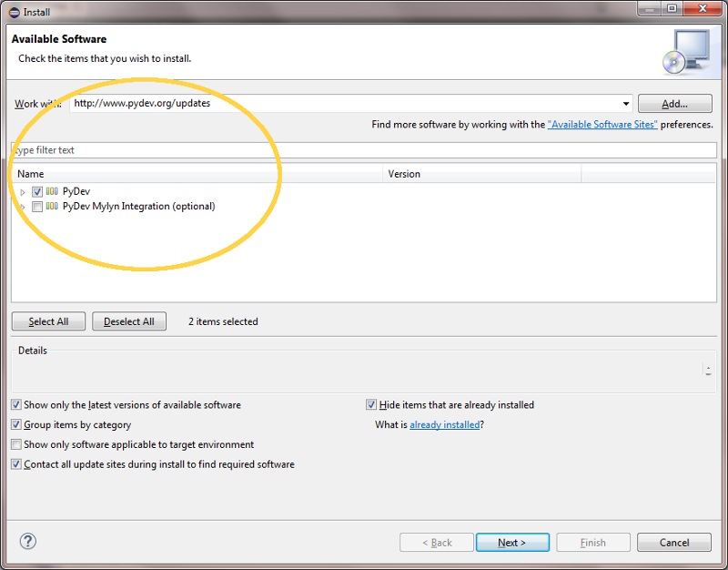Toggle Show only the latest versions option
The height and width of the screenshot is (570, 728).
(x=16, y=405)
